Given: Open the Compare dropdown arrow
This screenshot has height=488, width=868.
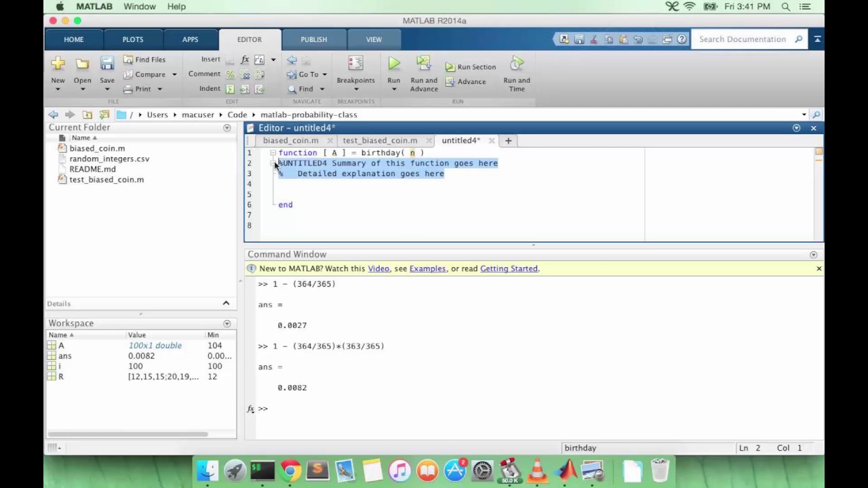Looking at the screenshot, I should (174, 75).
